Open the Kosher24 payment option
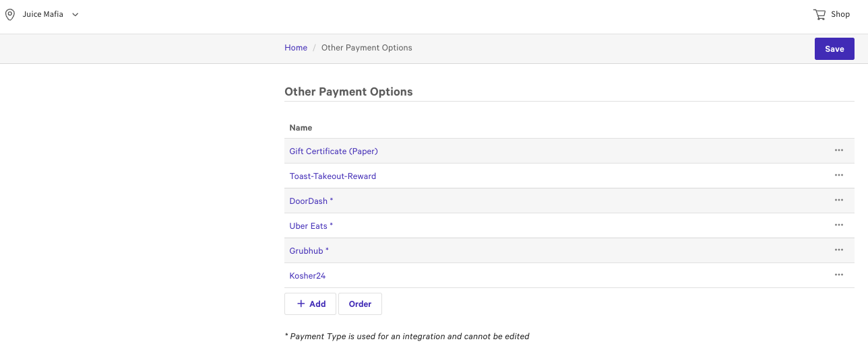This screenshot has height=354, width=868. 307,276
